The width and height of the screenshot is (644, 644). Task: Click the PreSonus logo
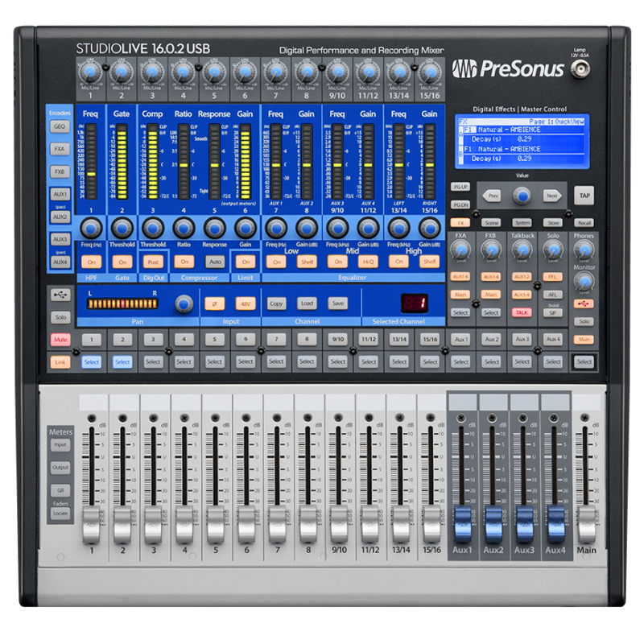point(508,68)
